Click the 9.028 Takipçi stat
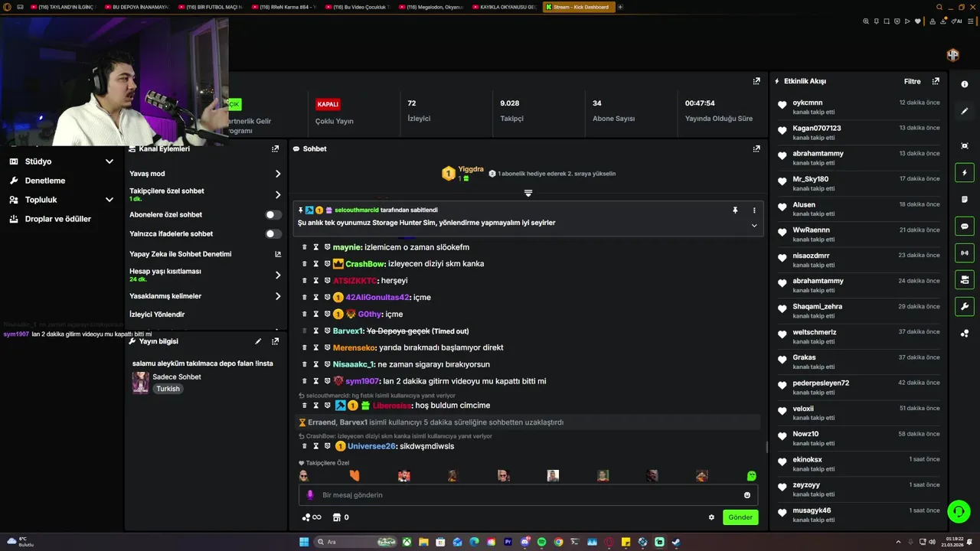The height and width of the screenshot is (551, 980). pos(511,111)
